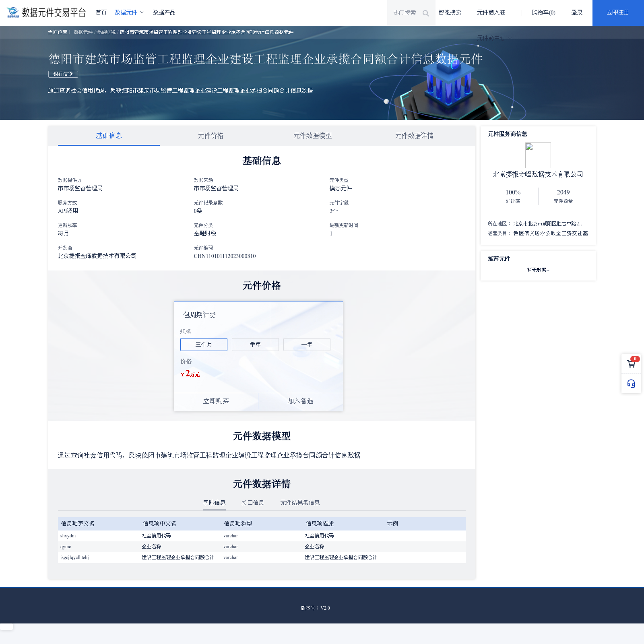Select the 半年 billing period option

[255, 345]
